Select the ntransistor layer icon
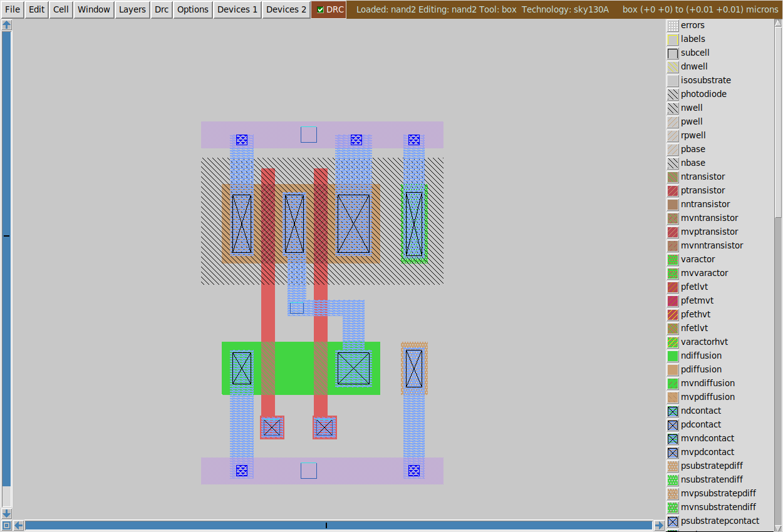The height and width of the screenshot is (532, 783). click(673, 177)
